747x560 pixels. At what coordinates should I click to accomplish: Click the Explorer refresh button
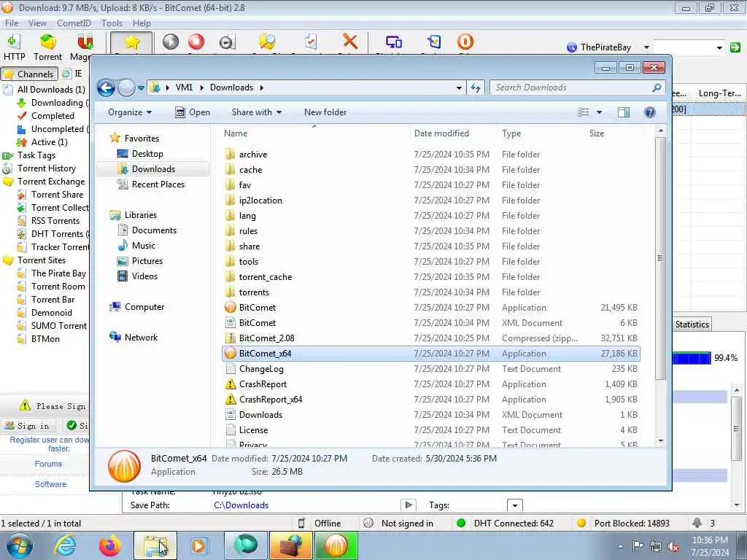[476, 87]
